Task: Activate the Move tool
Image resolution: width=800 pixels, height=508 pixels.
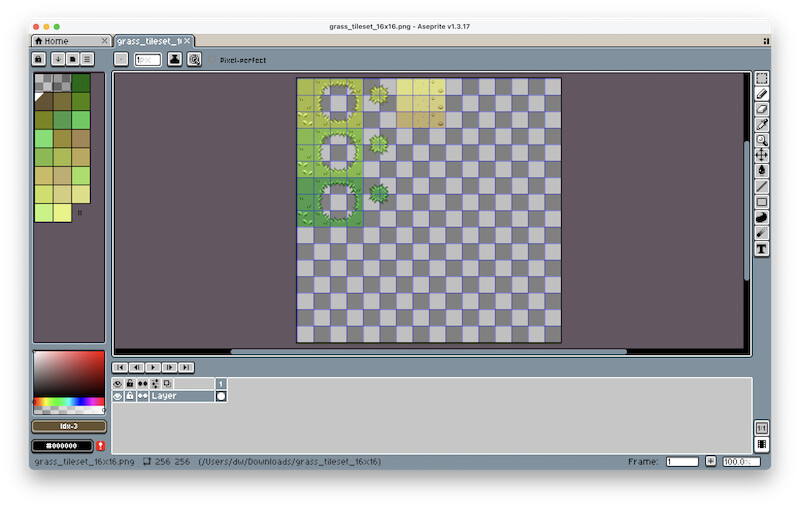Action: [761, 155]
